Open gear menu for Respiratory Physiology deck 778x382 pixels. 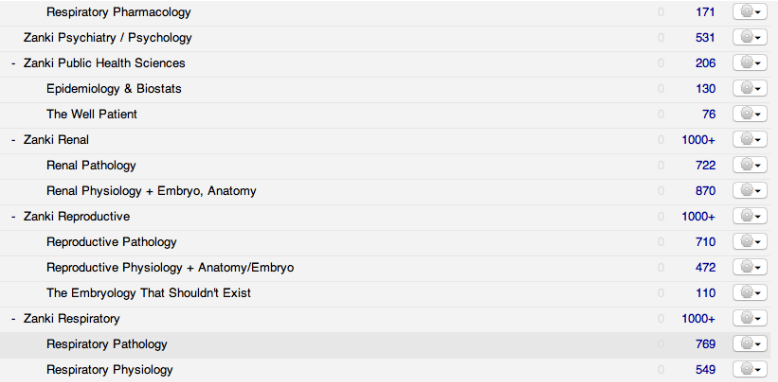tap(750, 370)
